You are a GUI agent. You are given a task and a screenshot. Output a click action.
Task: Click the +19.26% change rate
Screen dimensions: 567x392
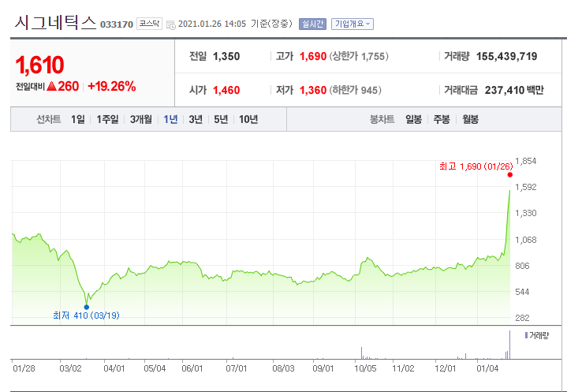112,86
